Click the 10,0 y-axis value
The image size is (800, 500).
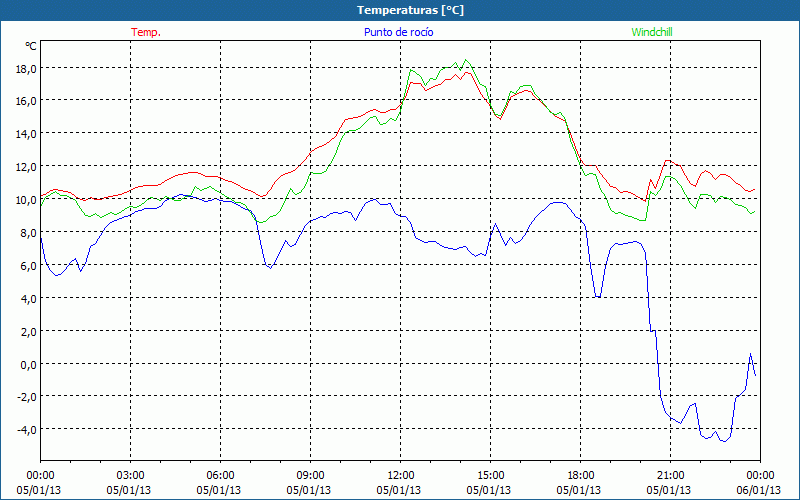[26, 200]
